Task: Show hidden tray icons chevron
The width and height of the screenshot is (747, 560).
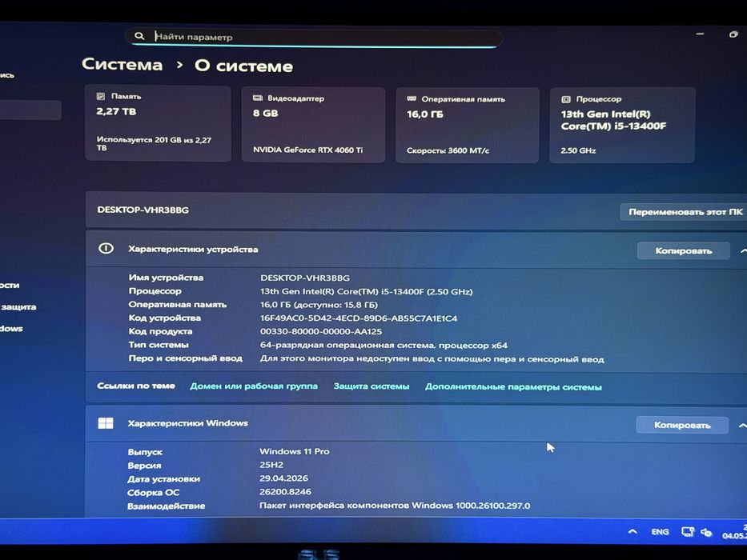Action: (x=633, y=531)
